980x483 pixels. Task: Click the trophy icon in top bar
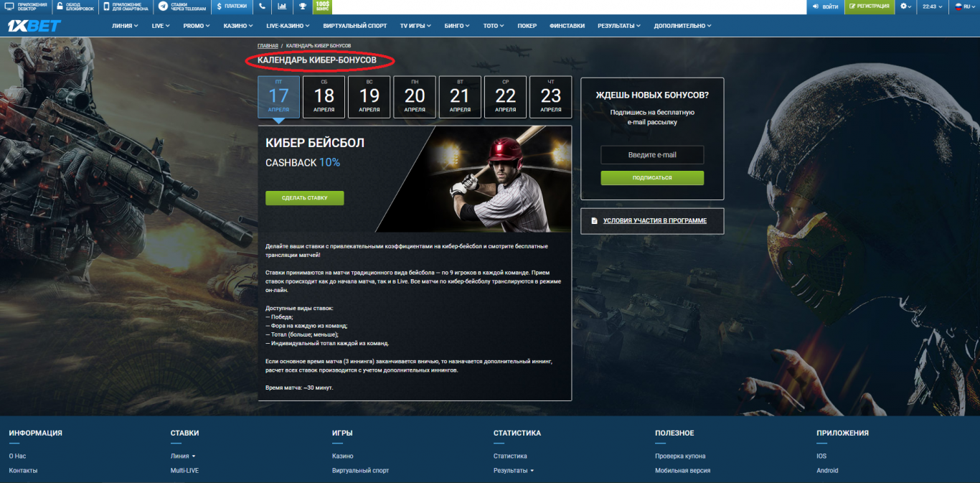click(x=303, y=6)
